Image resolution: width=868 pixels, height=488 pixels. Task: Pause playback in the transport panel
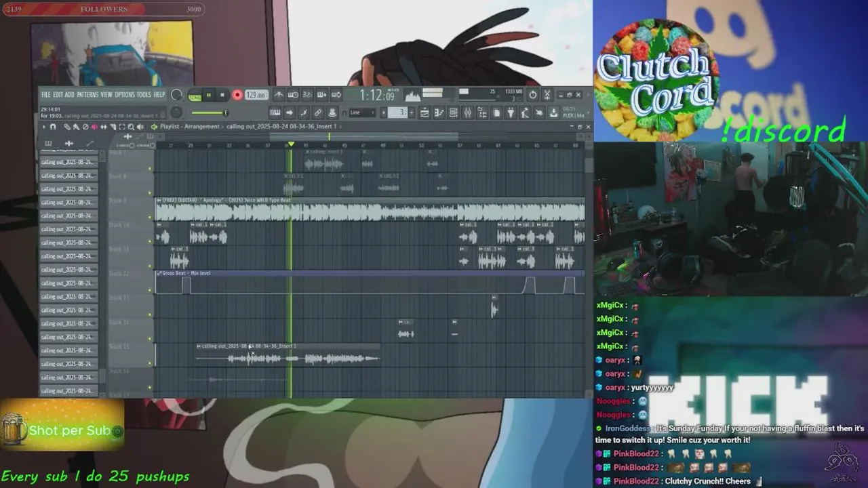pos(209,95)
